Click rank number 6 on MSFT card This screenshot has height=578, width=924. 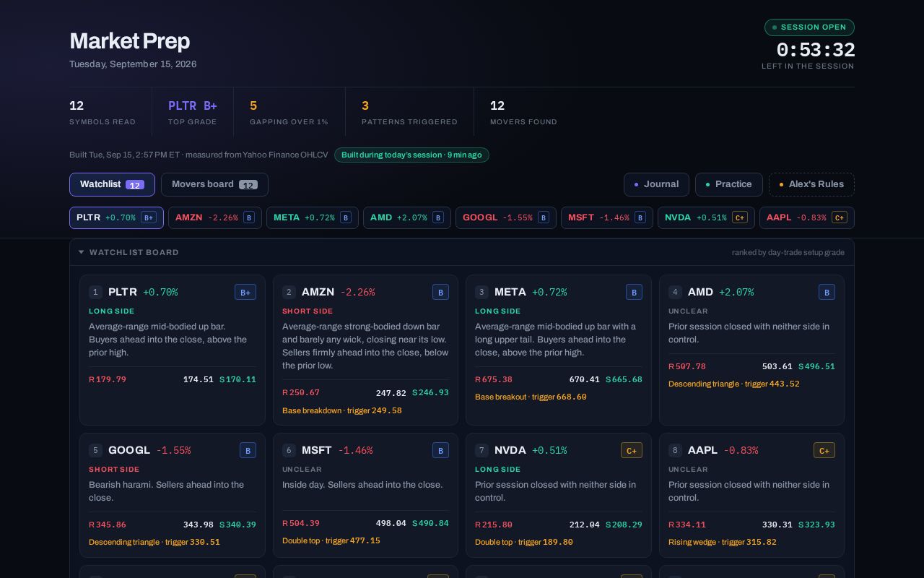[289, 450]
